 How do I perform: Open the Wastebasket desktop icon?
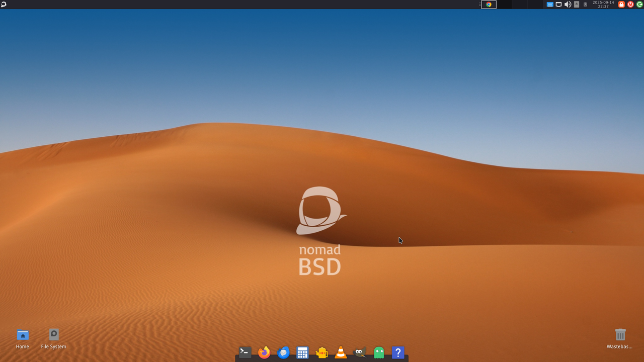click(620, 338)
